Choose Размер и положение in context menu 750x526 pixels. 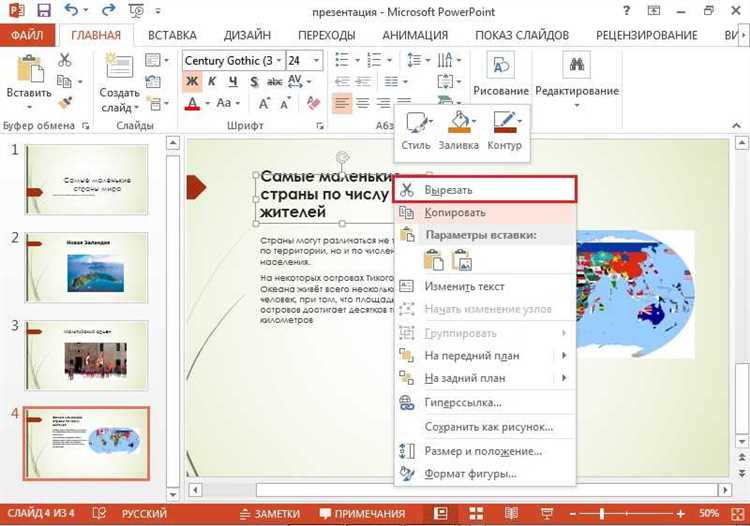pyautogui.click(x=485, y=451)
